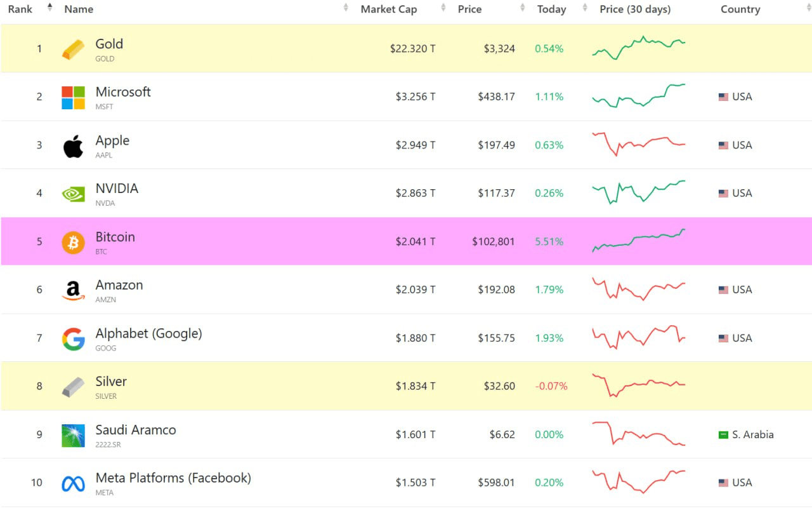Open the Silver asset link

(x=111, y=382)
